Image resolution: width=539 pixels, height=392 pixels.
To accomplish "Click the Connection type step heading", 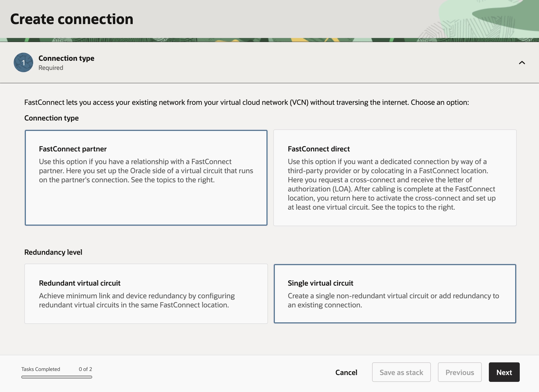I will pyautogui.click(x=66, y=58).
